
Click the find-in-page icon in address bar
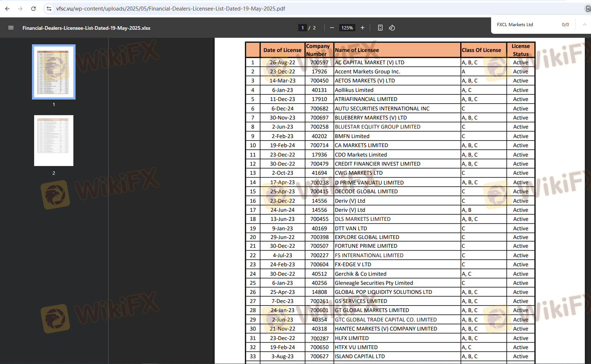(587, 9)
